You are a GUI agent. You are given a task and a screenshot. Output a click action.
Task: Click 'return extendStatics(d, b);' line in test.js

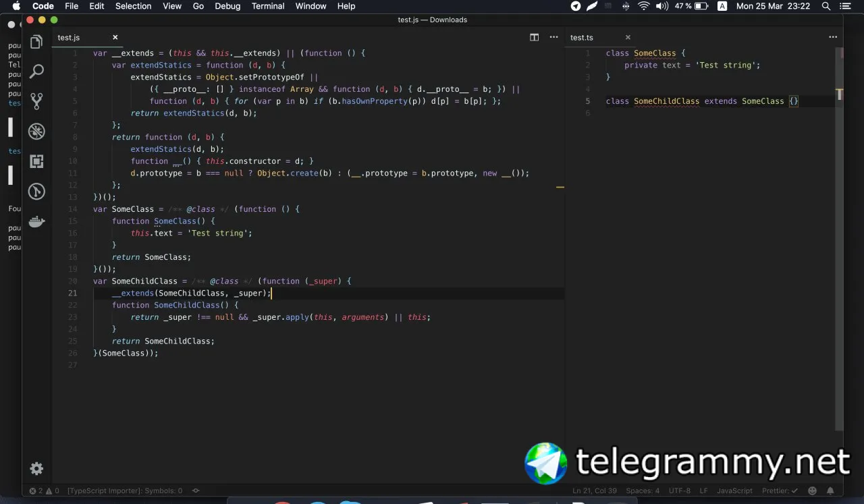click(x=194, y=113)
